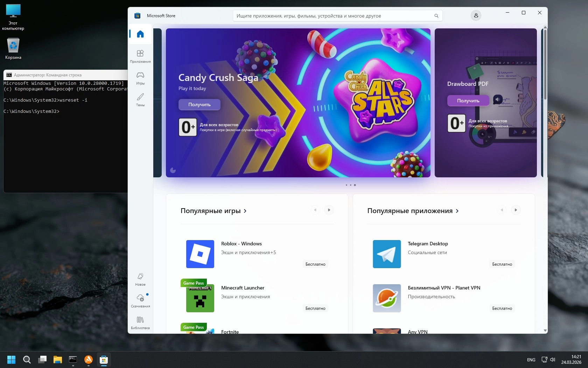Click the ENG language indicator
Viewport: 588px width, 368px height.
[531, 360]
